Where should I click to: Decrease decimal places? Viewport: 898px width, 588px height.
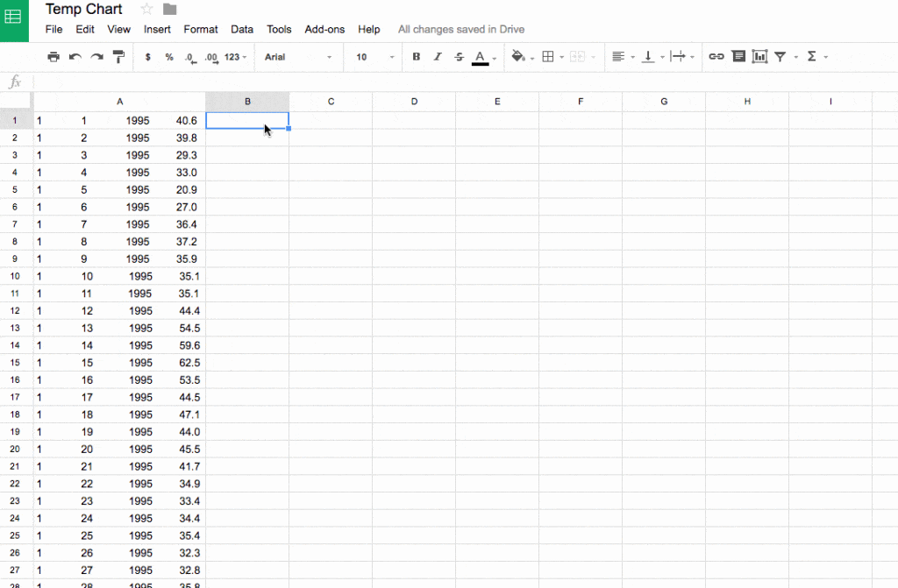[190, 57]
